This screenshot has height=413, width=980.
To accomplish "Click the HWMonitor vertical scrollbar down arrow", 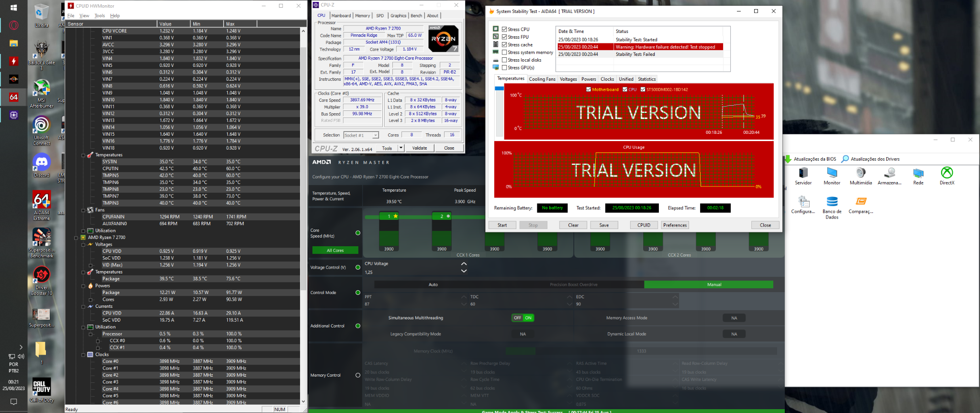I will click(x=303, y=402).
